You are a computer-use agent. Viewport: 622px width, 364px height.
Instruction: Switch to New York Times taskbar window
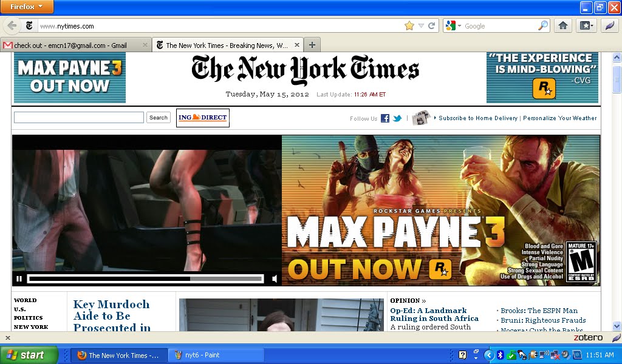pyautogui.click(x=118, y=356)
